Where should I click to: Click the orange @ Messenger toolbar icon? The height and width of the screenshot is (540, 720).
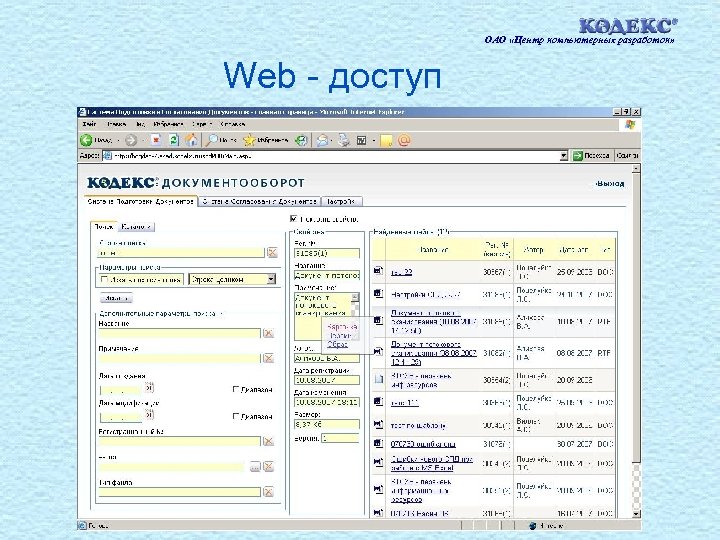coord(404,140)
